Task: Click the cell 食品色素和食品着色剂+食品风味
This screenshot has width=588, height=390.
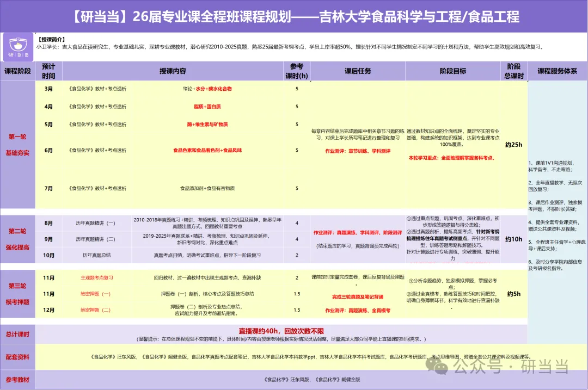Action: [207, 150]
